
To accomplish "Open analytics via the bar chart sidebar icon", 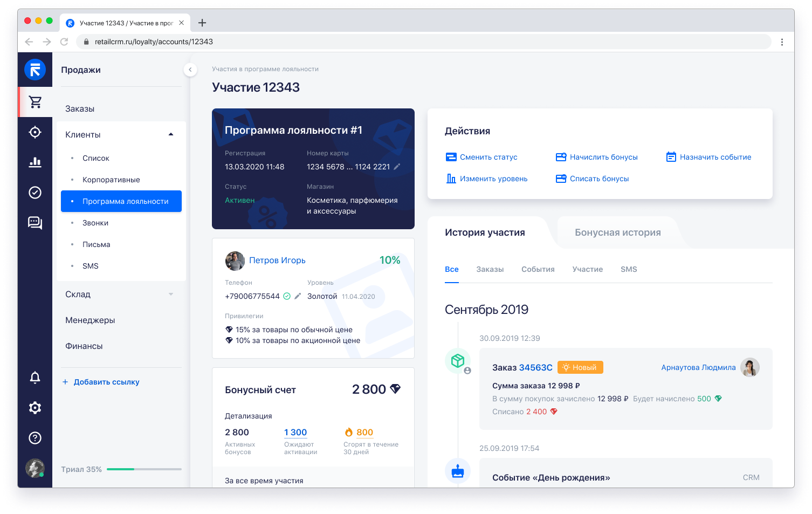I will [35, 162].
